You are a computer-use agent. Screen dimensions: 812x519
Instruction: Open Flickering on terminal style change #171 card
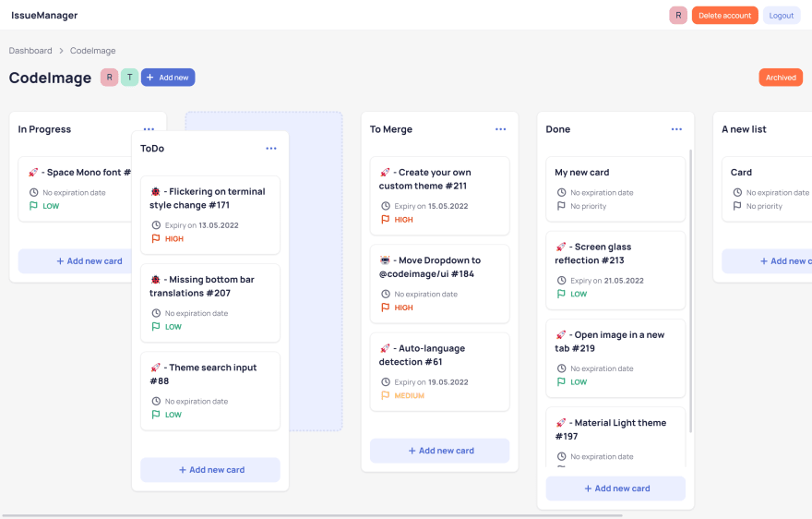click(210, 215)
